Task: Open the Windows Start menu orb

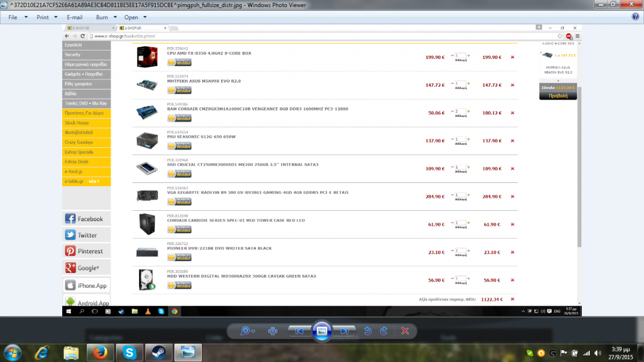Action: [12, 352]
